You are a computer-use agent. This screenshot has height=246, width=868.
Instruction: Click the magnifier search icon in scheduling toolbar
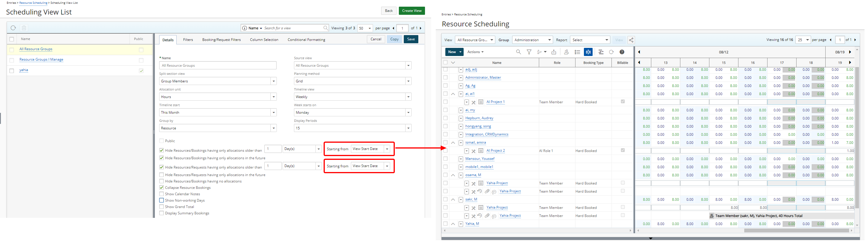[518, 52]
